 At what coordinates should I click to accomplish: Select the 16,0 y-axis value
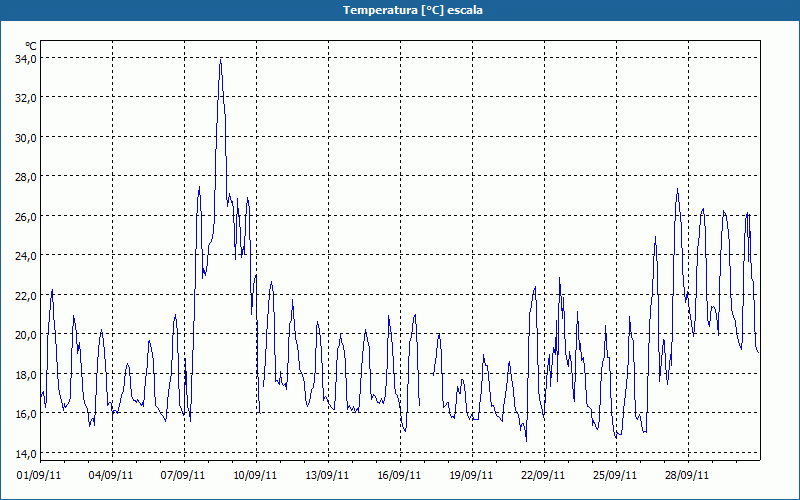tap(26, 414)
